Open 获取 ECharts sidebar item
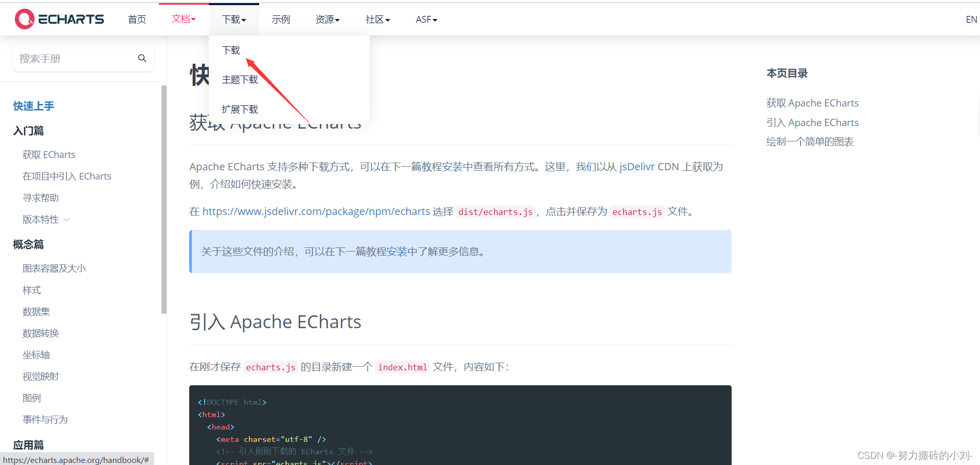 pyautogui.click(x=49, y=155)
